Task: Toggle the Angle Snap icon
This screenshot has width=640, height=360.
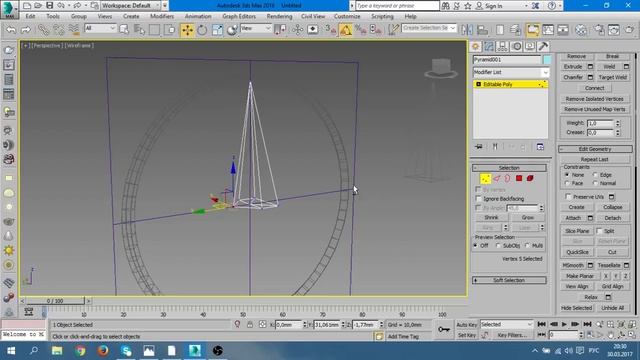Action: click(345, 30)
